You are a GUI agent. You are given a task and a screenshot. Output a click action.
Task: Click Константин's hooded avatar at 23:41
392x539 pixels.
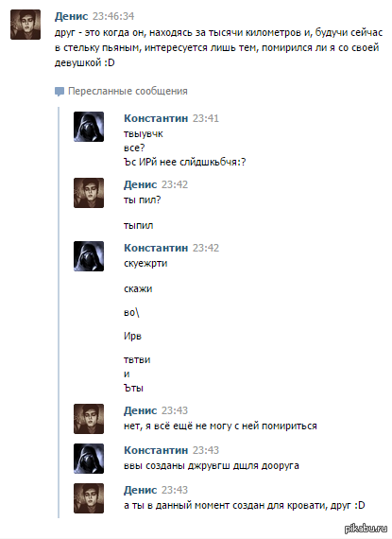pos(89,127)
